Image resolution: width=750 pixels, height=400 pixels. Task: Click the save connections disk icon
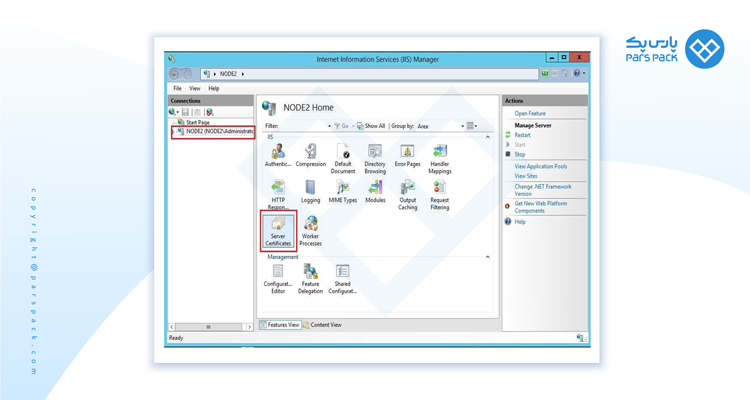(186, 112)
